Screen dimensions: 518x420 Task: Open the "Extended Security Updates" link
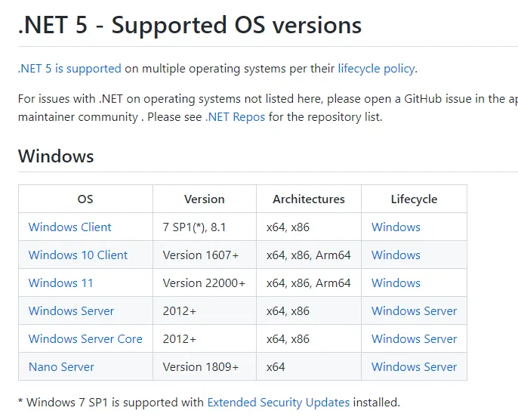(x=278, y=403)
